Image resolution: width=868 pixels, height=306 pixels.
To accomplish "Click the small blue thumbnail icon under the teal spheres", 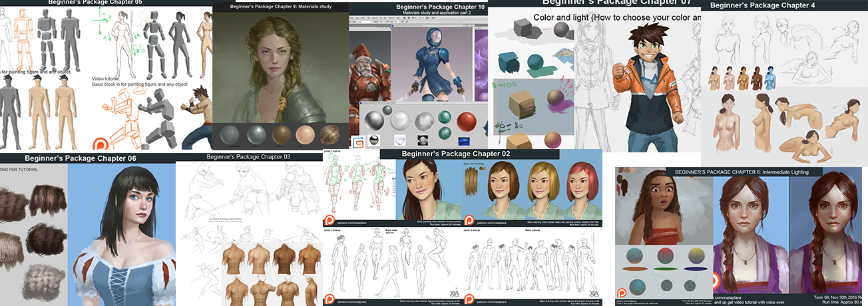I will [x=463, y=140].
